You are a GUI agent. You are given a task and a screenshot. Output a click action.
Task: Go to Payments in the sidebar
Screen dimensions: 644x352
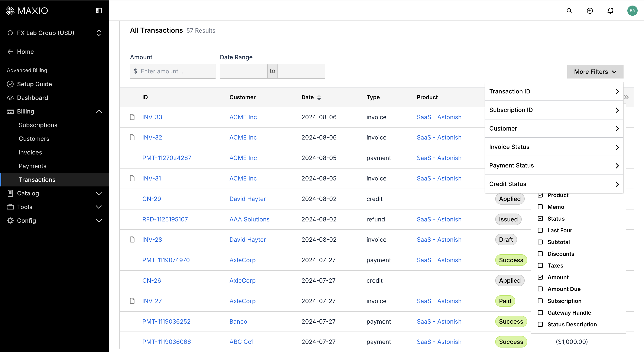33,166
